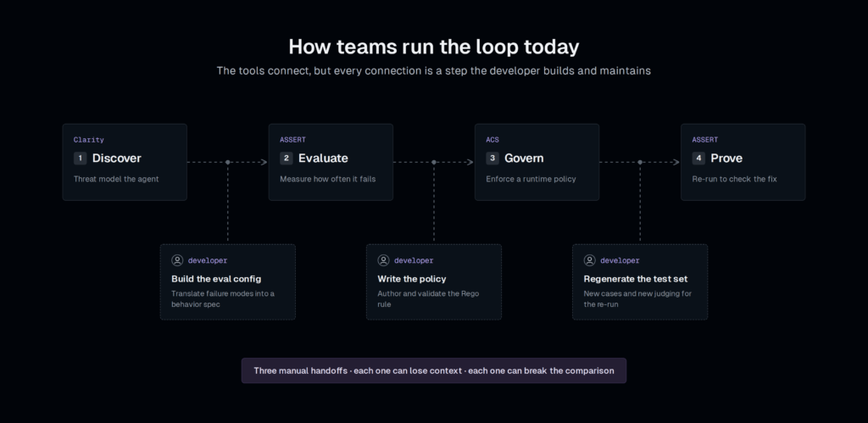This screenshot has width=868, height=423.
Task: Select the Evaluate step heading
Action: pyautogui.click(x=323, y=159)
